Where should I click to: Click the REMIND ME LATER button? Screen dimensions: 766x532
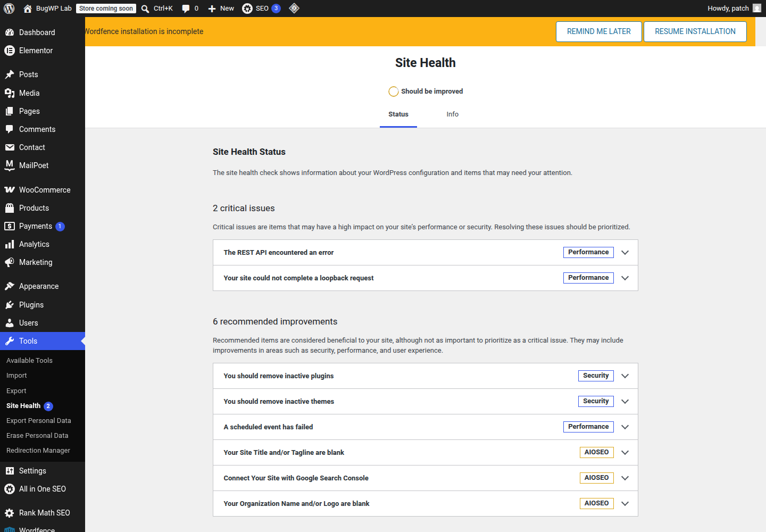(x=599, y=31)
